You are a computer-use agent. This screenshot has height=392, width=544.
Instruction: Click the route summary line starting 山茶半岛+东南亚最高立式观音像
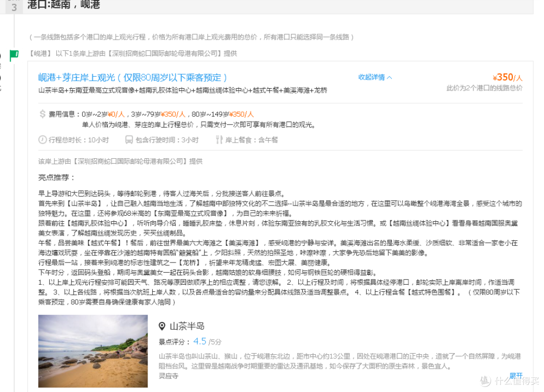pyautogui.click(x=182, y=90)
